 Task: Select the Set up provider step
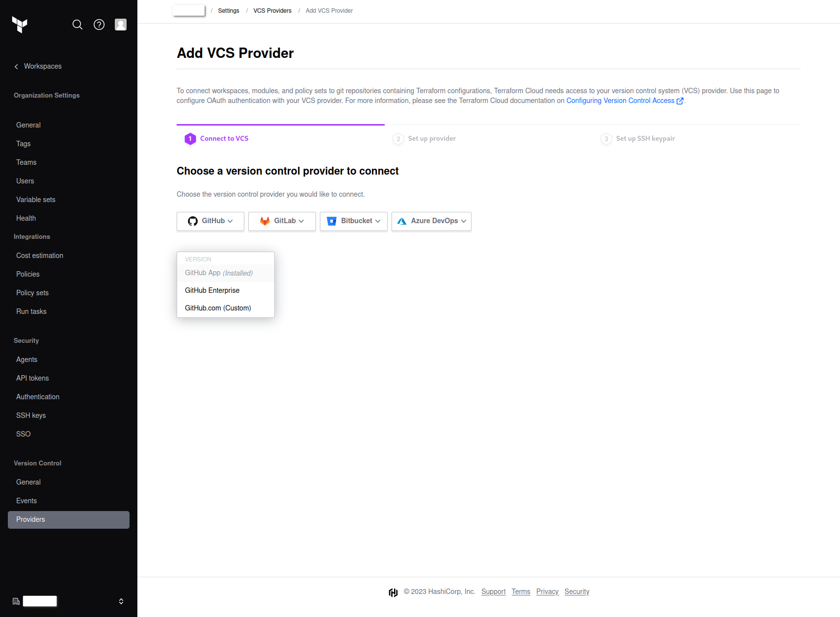pos(432,139)
